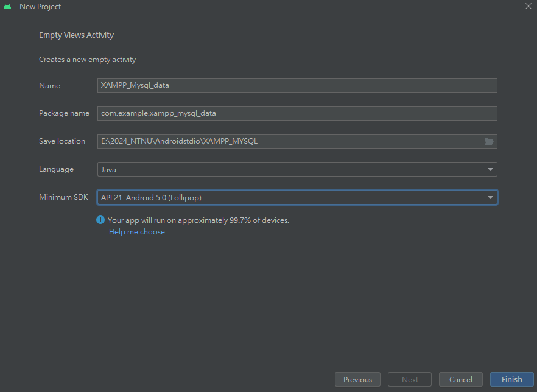Click the 99.7% device coverage message
The width and height of the screenshot is (537, 392).
coord(198,220)
